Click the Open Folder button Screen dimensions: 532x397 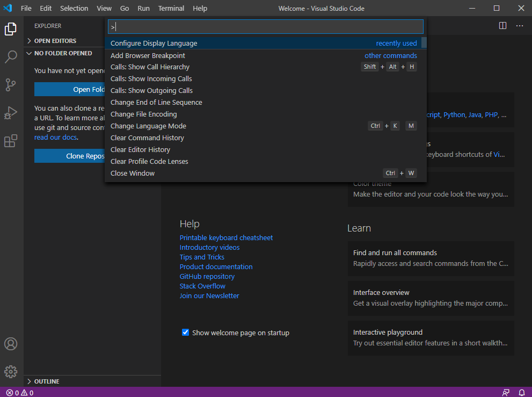tap(70, 89)
